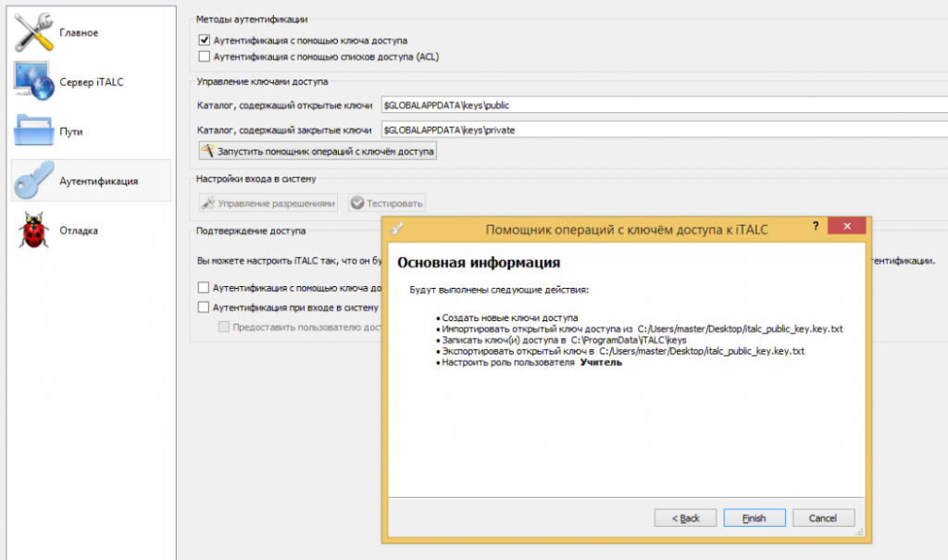Tick access key checkbox under Подтверждение доступа
Viewport: 948px width, 560px height.
[204, 288]
